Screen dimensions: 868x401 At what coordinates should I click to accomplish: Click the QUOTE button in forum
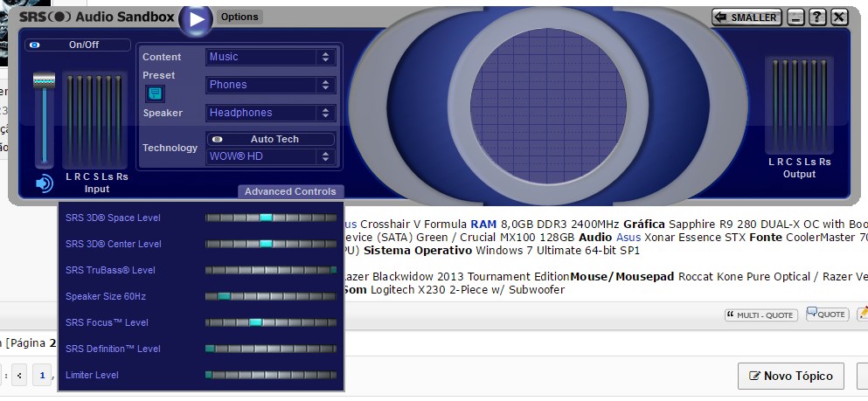point(827,315)
